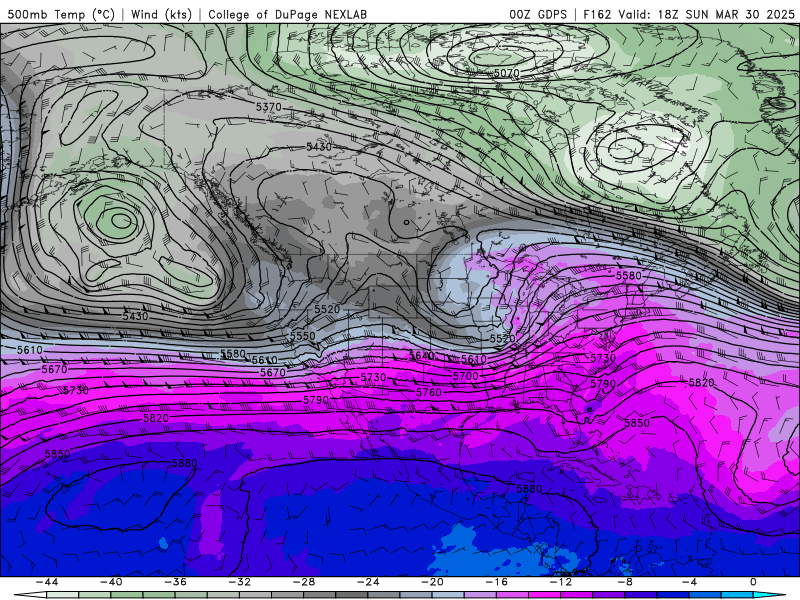
Task: Select the -16 color bar tick label
Action: tap(496, 582)
